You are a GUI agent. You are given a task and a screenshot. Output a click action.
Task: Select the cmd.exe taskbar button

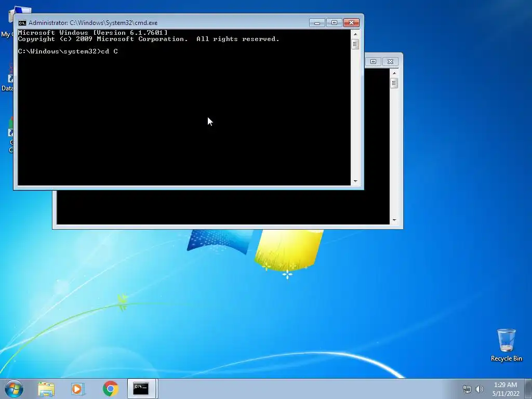(141, 389)
